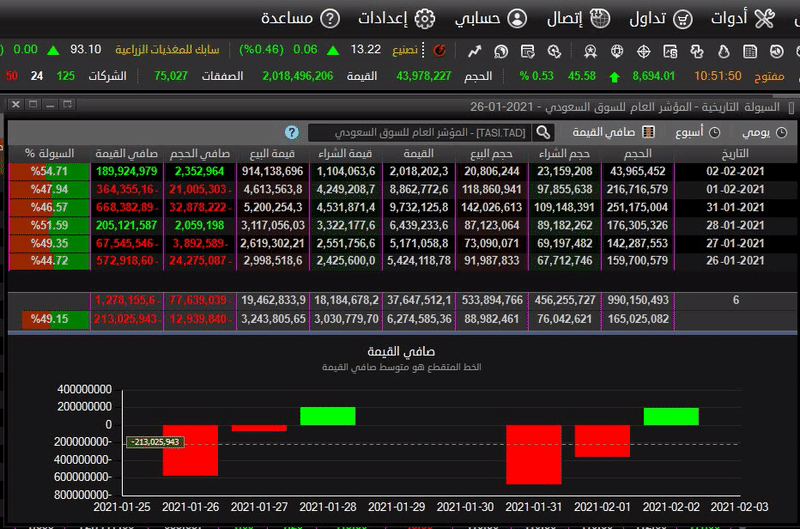Open the table sheet toolbar icon
The image size is (800, 529).
[749, 51]
